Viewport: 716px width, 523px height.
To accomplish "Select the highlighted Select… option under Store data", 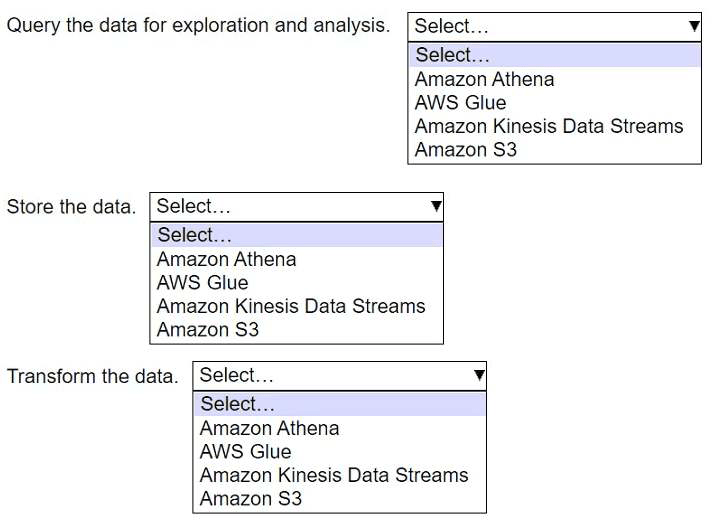I will pos(195,235).
